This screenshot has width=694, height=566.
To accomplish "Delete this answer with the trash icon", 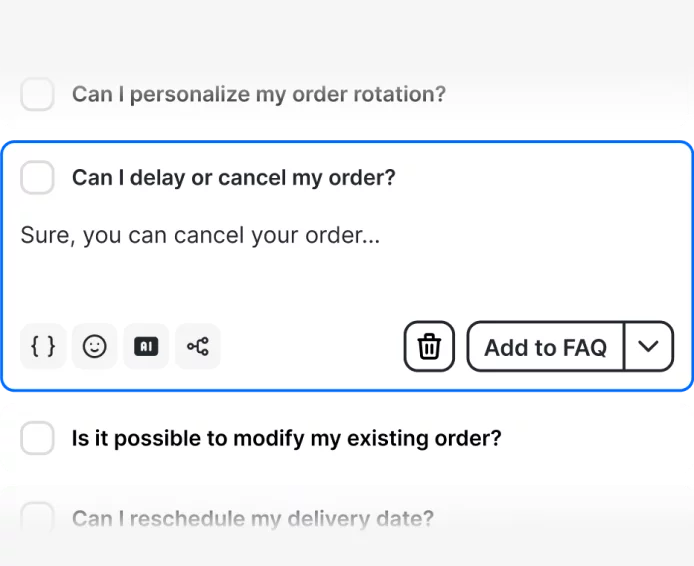I will coord(429,347).
